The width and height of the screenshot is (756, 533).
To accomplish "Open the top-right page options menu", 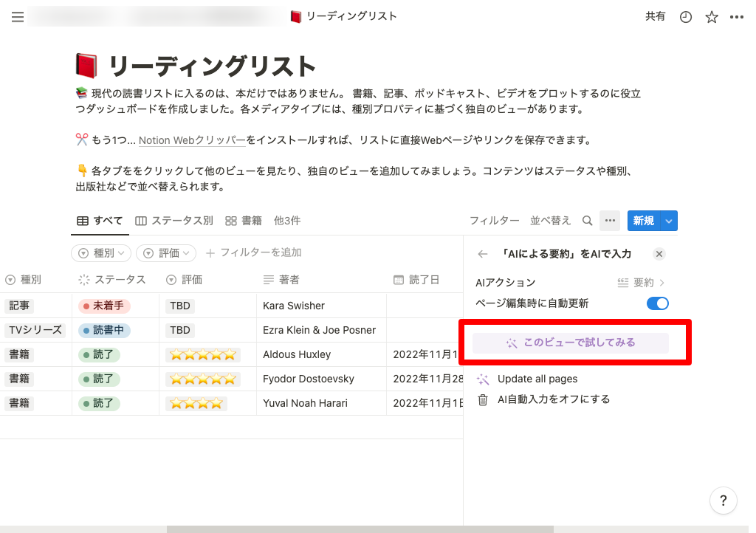I will tap(736, 17).
